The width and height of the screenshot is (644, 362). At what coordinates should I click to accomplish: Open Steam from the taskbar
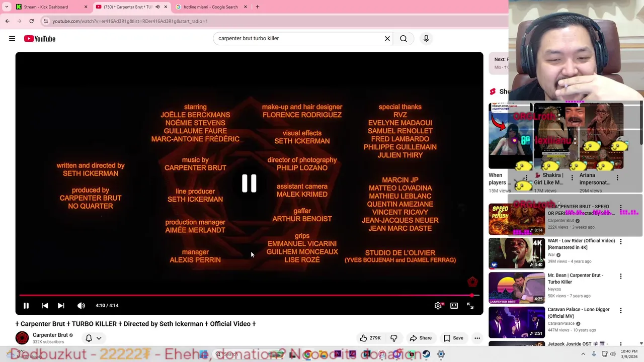[x=426, y=354]
